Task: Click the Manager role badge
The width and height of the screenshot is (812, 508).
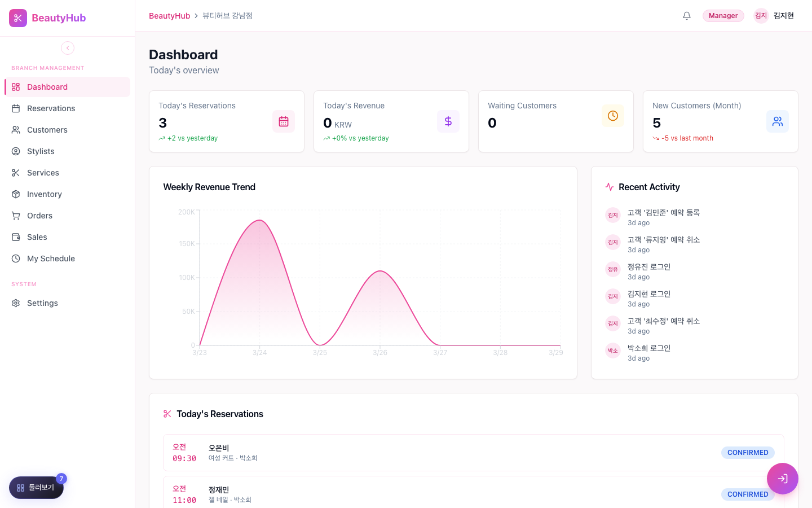Action: pyautogui.click(x=723, y=16)
